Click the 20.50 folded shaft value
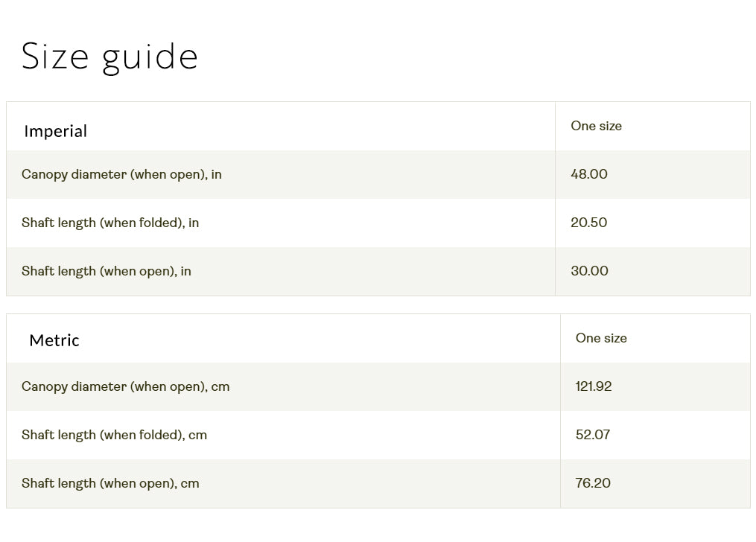This screenshot has width=756, height=542. point(589,223)
